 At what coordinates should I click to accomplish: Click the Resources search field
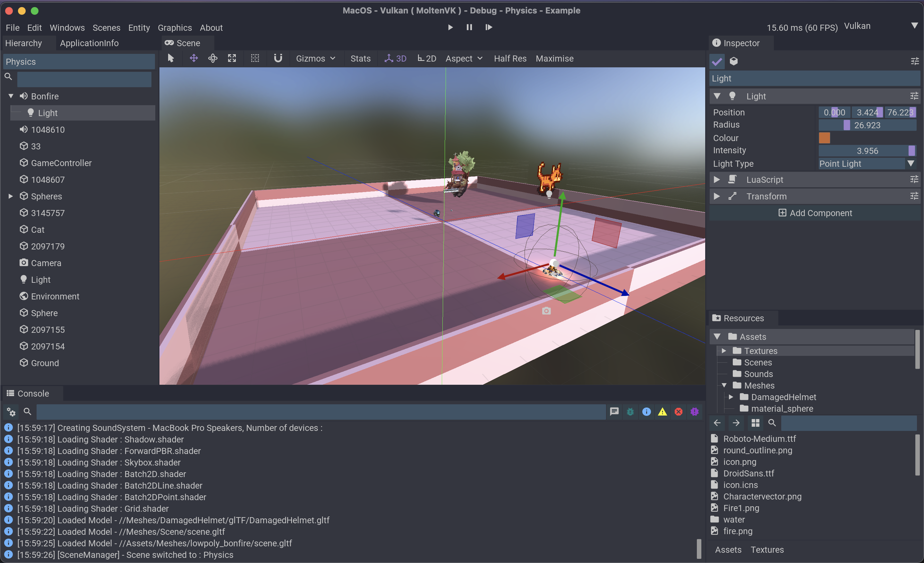849,423
